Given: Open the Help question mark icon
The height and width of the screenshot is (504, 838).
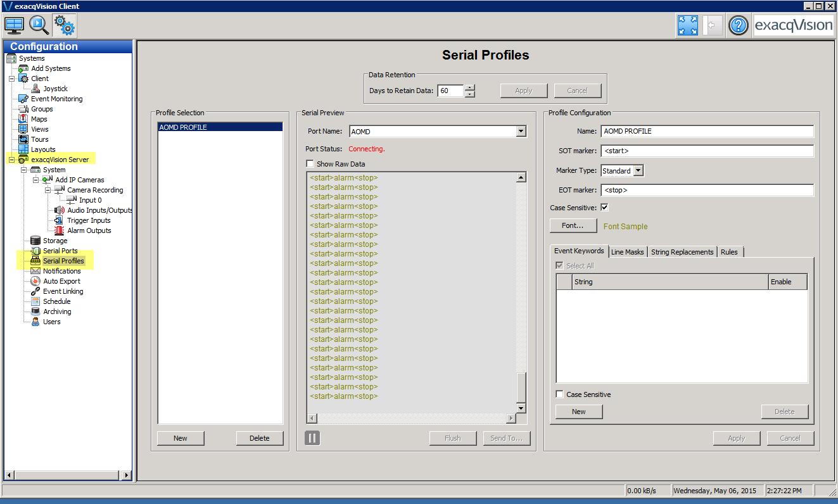Looking at the screenshot, I should tap(737, 25).
